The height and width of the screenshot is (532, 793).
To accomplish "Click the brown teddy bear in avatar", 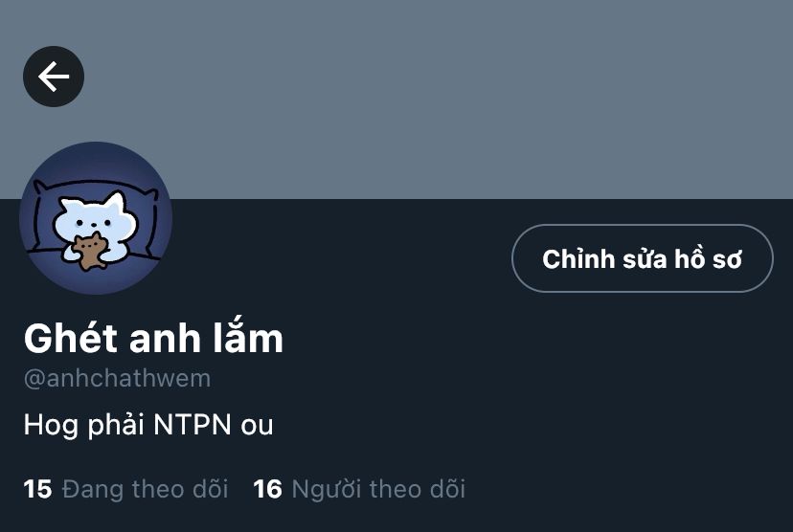I will 90,251.
